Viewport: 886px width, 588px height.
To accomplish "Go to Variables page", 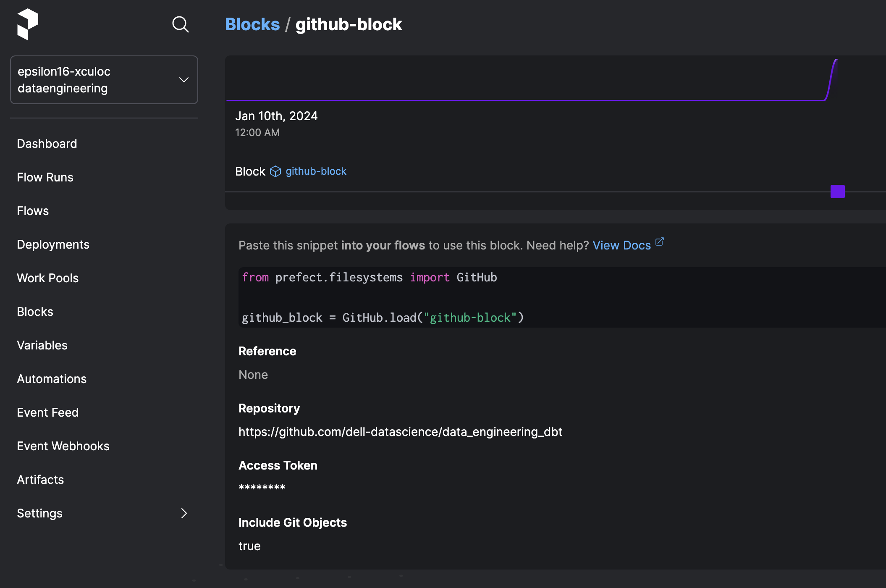I will coord(42,345).
